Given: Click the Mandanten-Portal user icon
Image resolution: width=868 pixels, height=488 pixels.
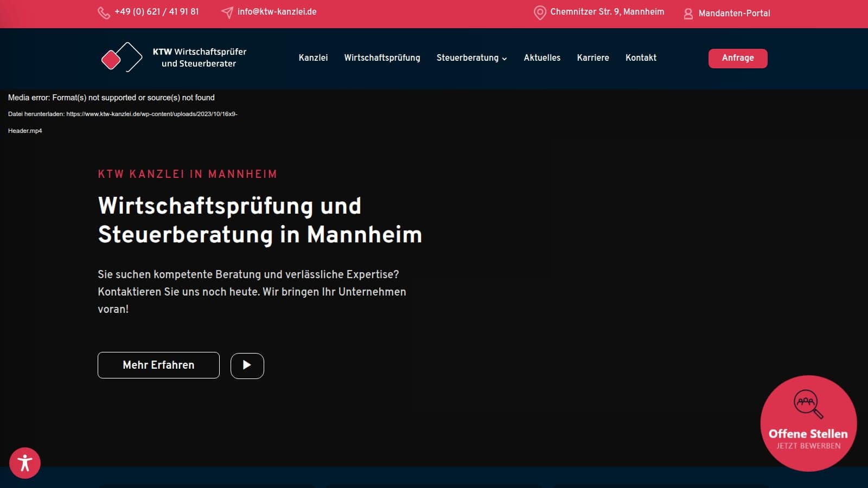Looking at the screenshot, I should (688, 14).
